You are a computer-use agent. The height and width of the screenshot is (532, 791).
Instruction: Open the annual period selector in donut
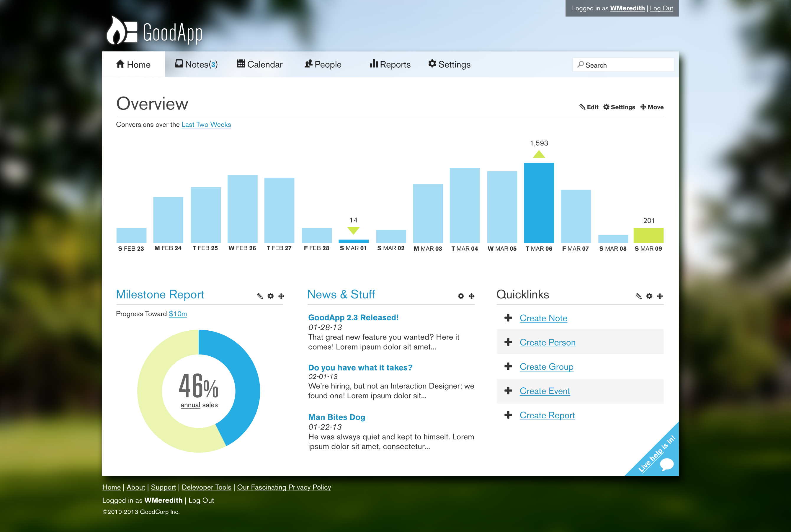point(190,405)
